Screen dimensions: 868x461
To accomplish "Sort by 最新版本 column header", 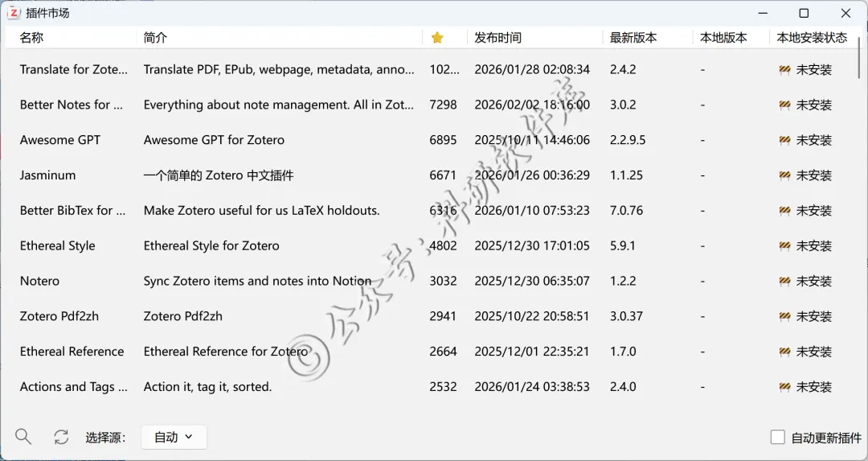I will pyautogui.click(x=633, y=38).
